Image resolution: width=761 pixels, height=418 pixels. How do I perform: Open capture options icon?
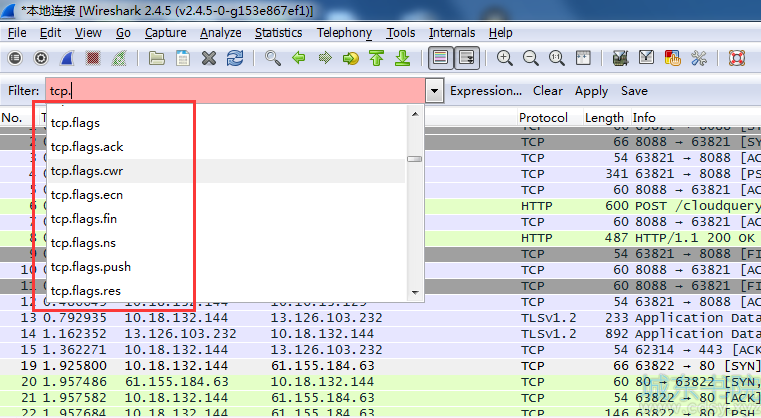click(41, 58)
